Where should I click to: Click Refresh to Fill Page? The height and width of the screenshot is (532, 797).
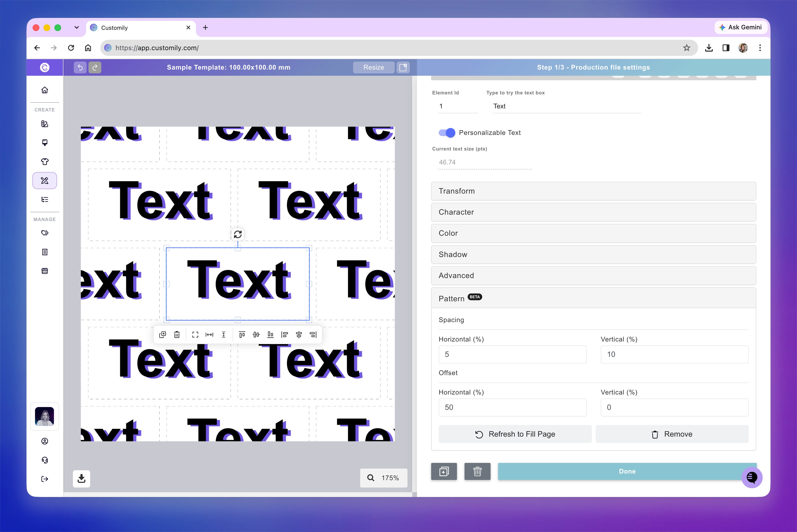(x=515, y=434)
